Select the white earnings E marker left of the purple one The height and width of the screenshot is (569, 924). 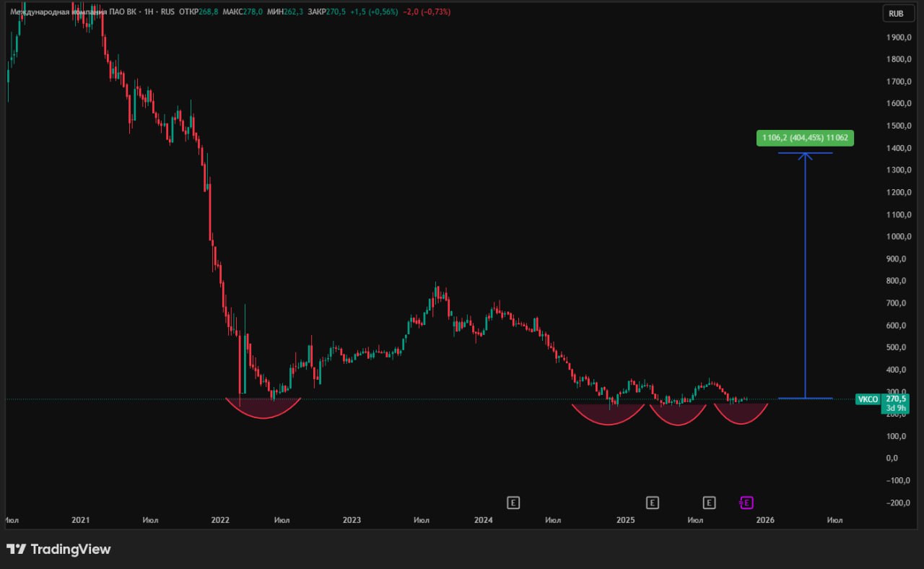click(x=709, y=503)
